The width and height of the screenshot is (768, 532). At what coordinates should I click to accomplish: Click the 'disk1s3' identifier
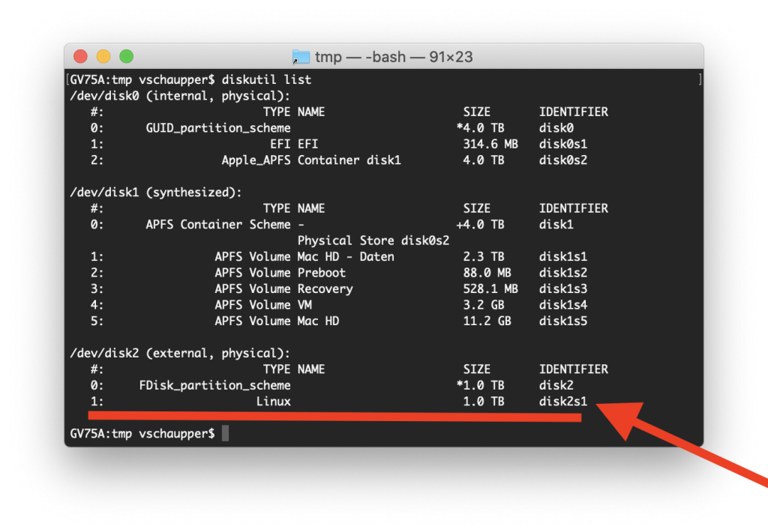(x=563, y=288)
